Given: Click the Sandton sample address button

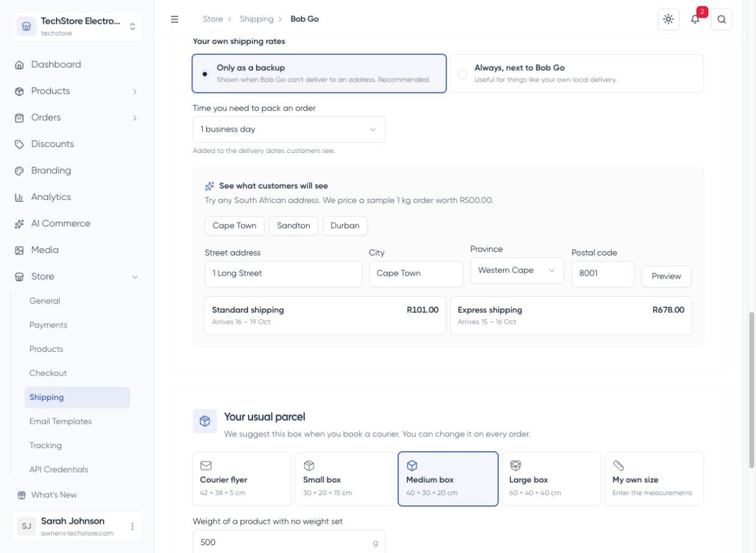Looking at the screenshot, I should click(293, 226).
